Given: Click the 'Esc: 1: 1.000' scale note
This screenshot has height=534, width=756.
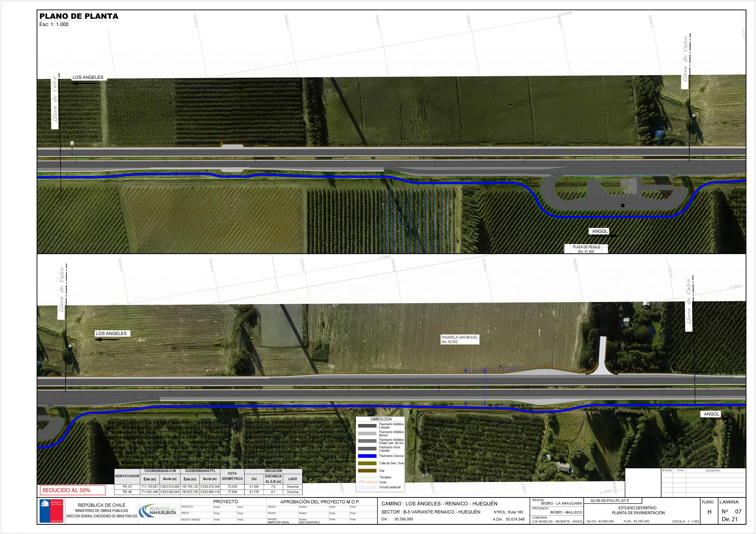Looking at the screenshot, I should tap(54, 24).
